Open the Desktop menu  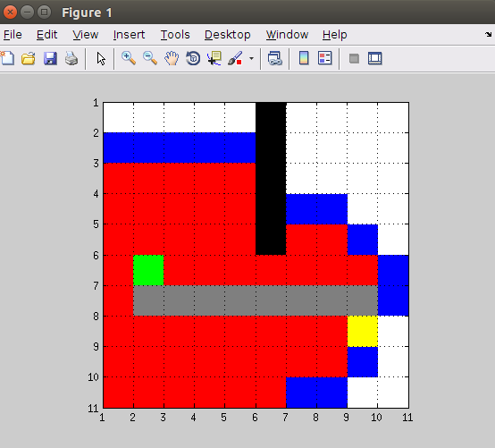[x=227, y=35]
